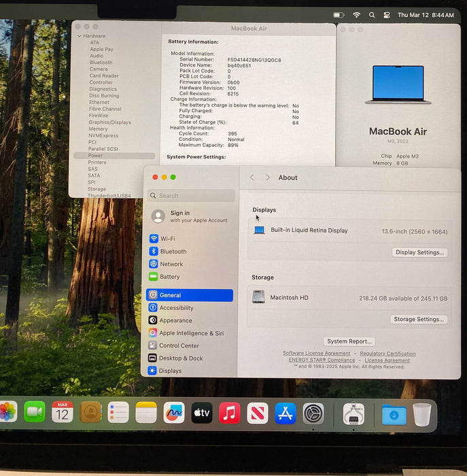Click System Settings icon in the Dock
467x476 pixels.
coord(313,413)
